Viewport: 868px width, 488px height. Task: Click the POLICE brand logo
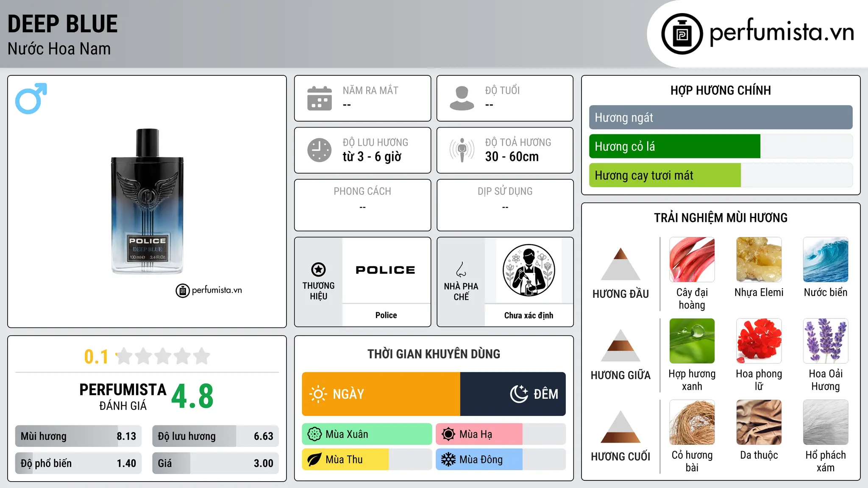click(x=386, y=270)
